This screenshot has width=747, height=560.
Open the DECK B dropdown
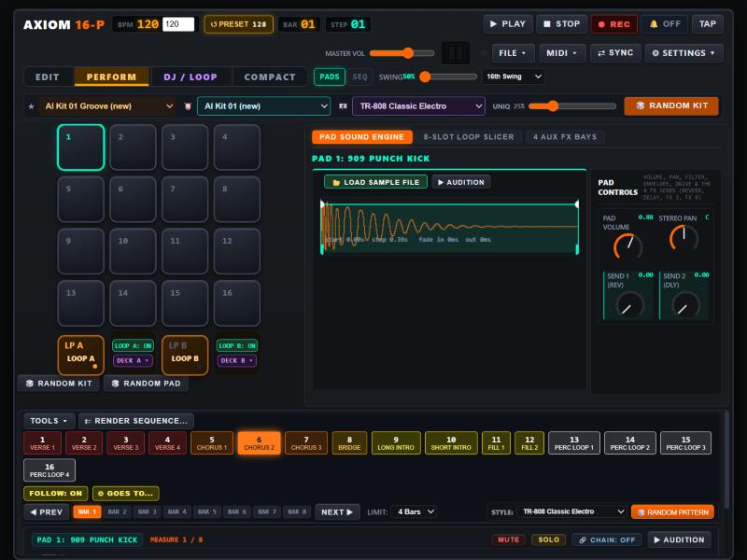tap(237, 360)
